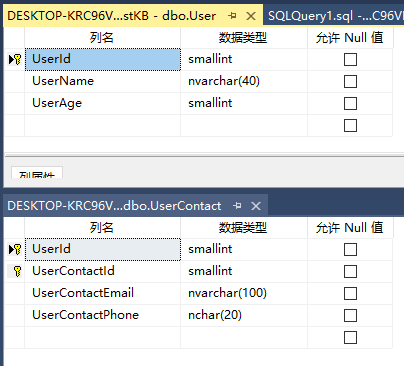The image size is (404, 366).
Task: Toggle Allow Null for UserName
Action: 350,82
